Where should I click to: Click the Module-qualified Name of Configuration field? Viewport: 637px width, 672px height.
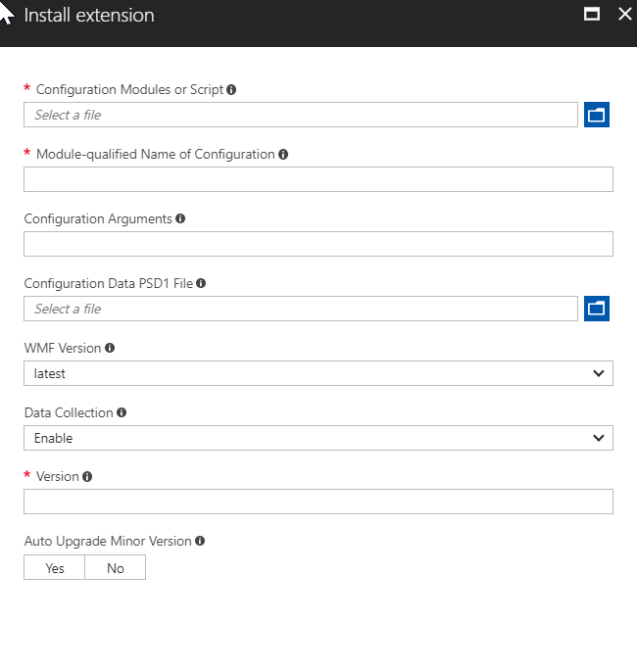point(318,179)
